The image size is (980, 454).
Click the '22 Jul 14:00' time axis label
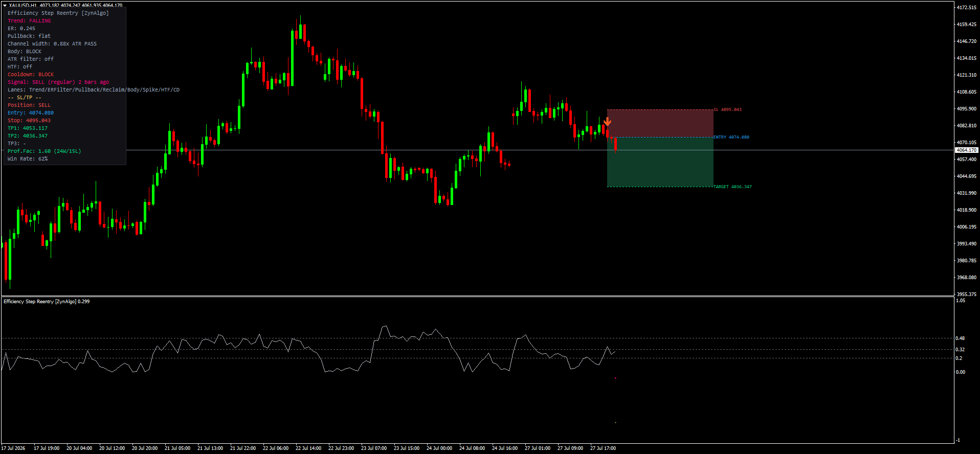[308, 448]
